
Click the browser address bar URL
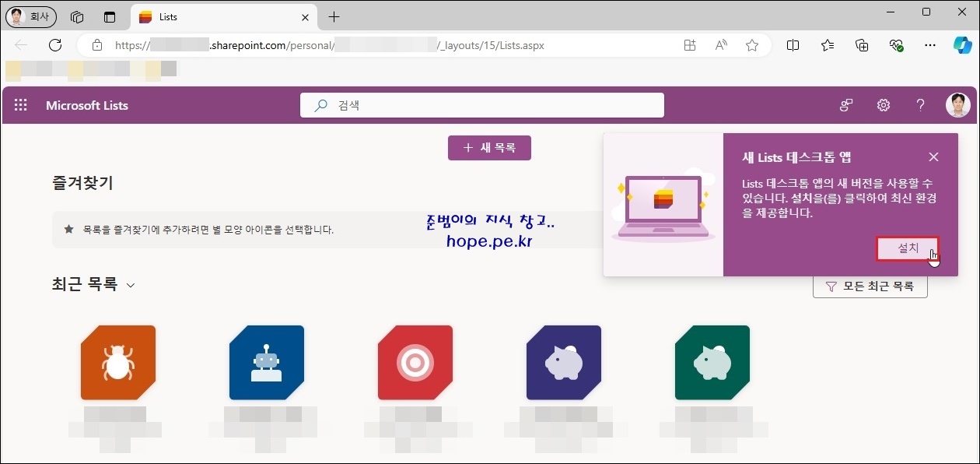tap(330, 45)
